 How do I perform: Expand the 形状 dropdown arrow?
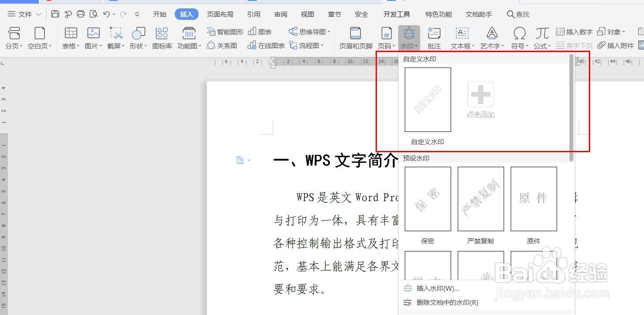point(146,46)
